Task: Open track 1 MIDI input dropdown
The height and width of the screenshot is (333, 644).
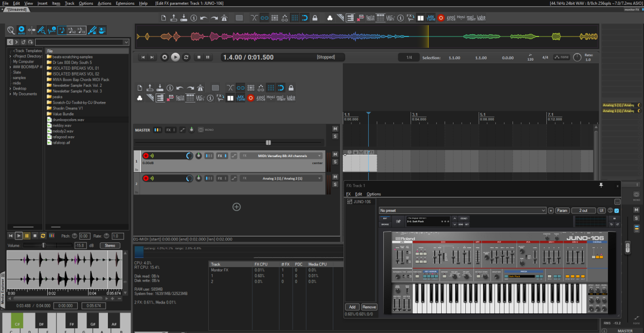Action: coord(282,156)
